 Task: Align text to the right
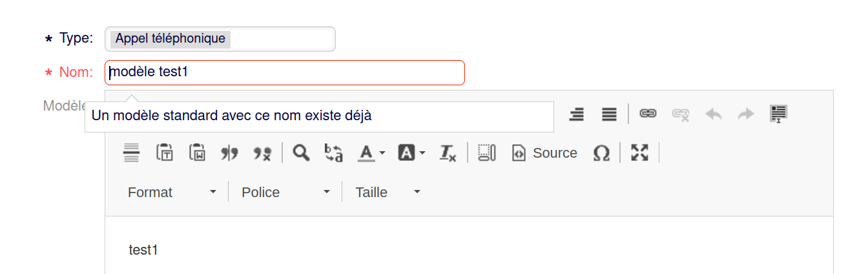[x=577, y=114]
